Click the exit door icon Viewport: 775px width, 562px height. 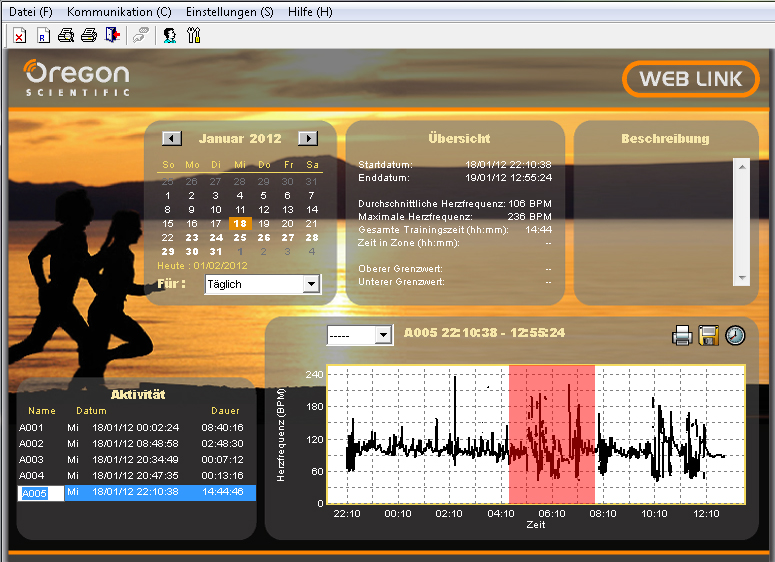[x=113, y=36]
